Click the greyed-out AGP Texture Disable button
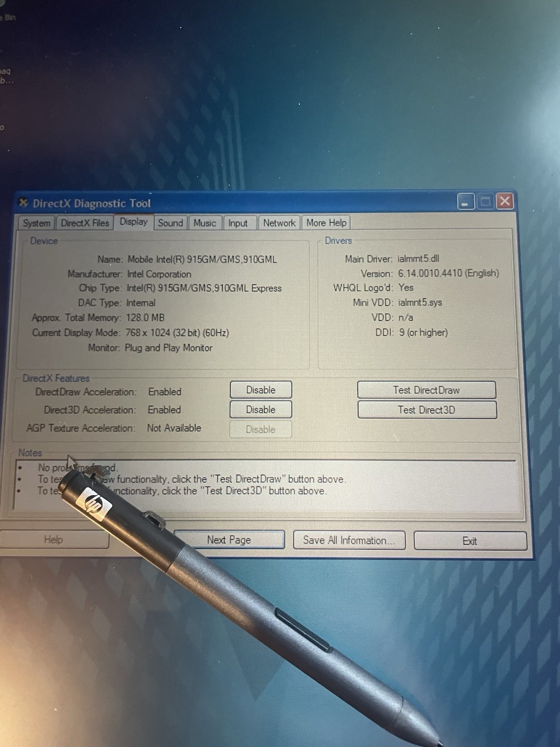560x747 pixels. [261, 429]
